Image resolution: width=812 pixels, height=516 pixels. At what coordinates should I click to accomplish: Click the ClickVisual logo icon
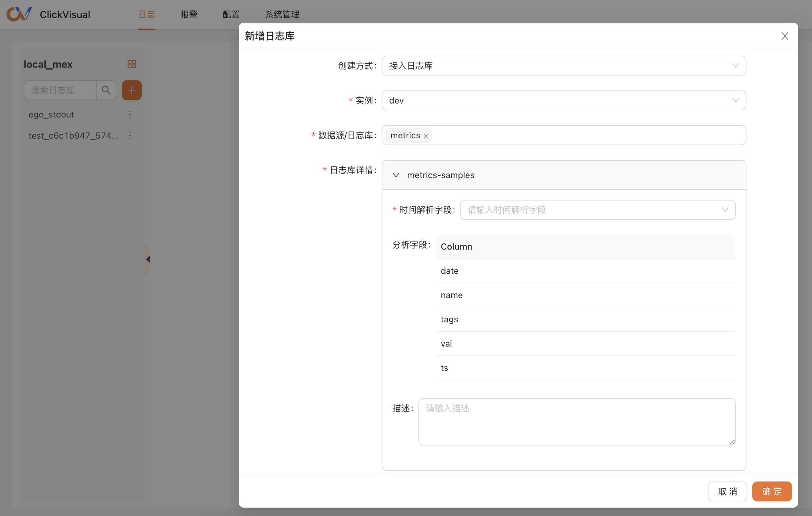tap(19, 14)
